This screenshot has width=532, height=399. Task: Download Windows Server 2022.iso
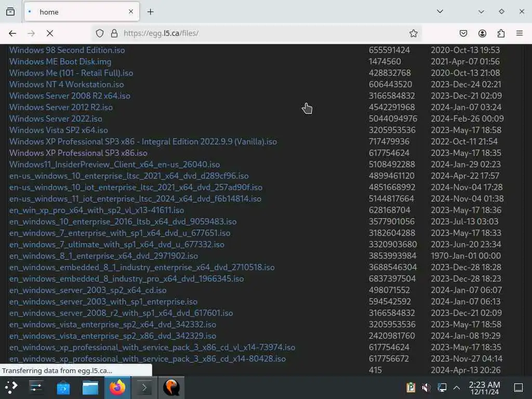55,119
